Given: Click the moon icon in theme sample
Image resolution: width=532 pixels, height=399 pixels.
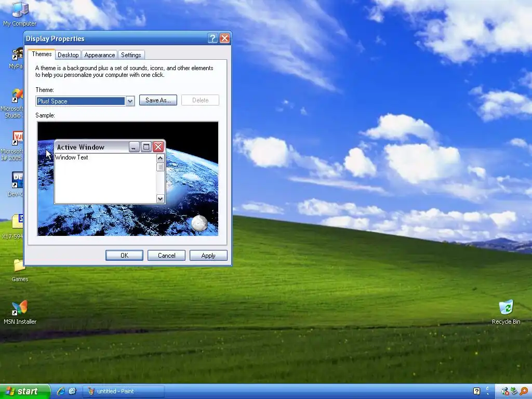Looking at the screenshot, I should click(199, 223).
